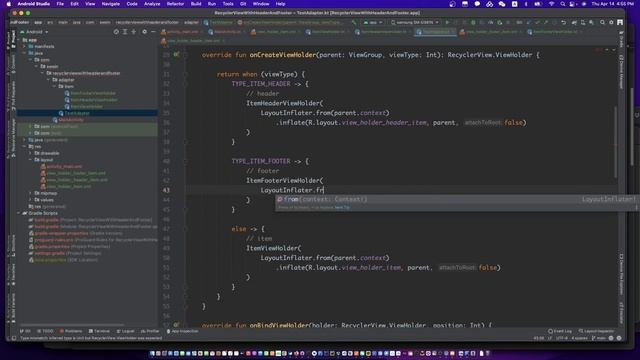This screenshot has width=640, height=360.
Task: Open the Build menu
Action: coord(196,4)
